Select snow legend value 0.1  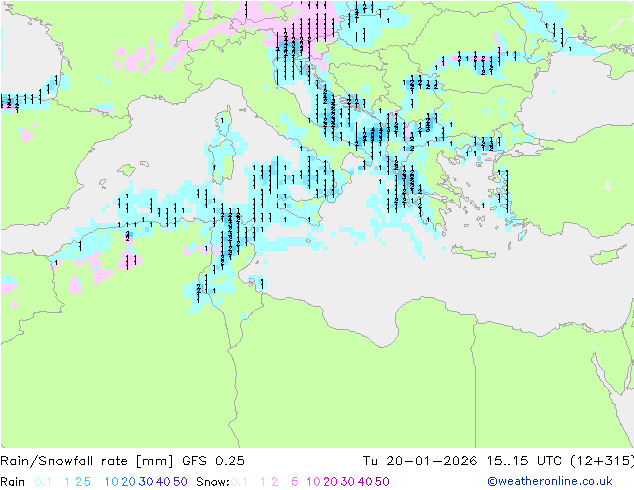pos(239,482)
